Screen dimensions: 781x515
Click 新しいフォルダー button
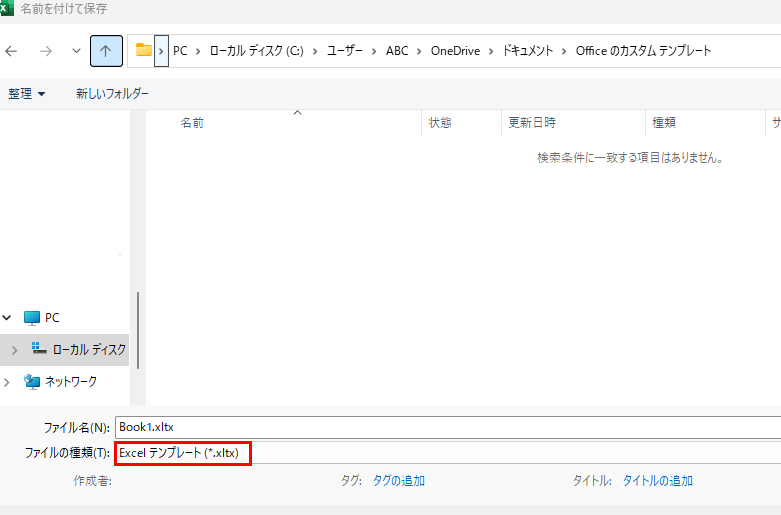coord(112,94)
